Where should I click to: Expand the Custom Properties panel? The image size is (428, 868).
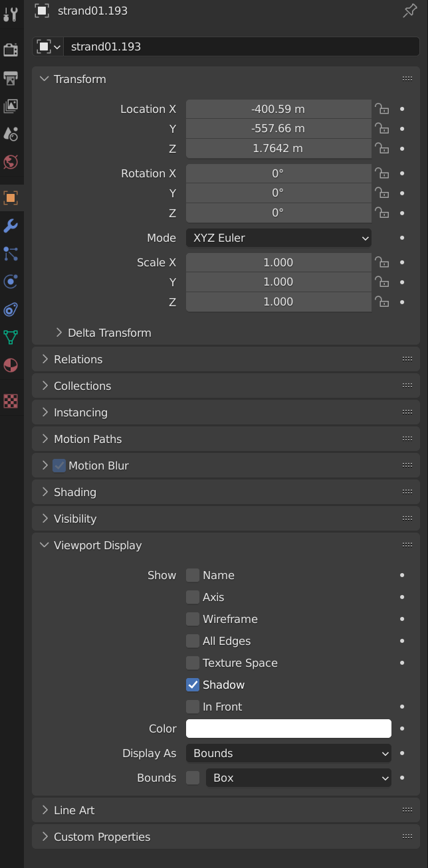(x=45, y=837)
